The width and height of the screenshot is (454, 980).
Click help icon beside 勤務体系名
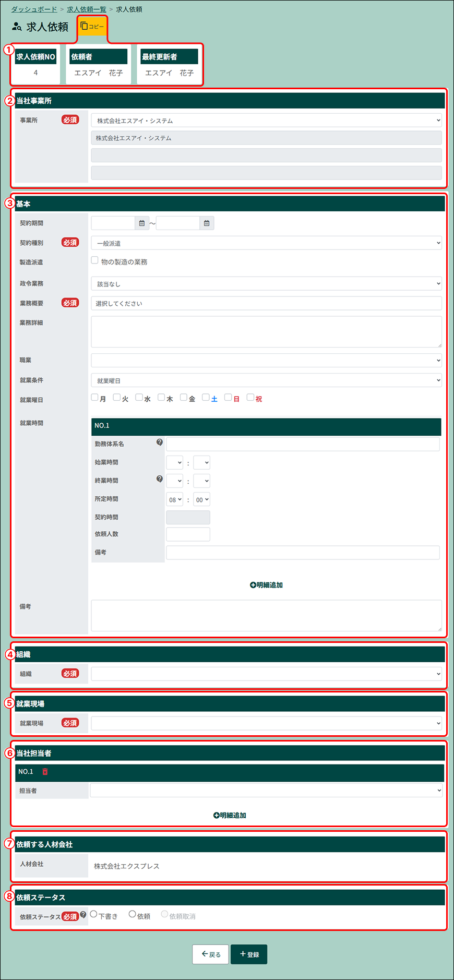(x=160, y=443)
